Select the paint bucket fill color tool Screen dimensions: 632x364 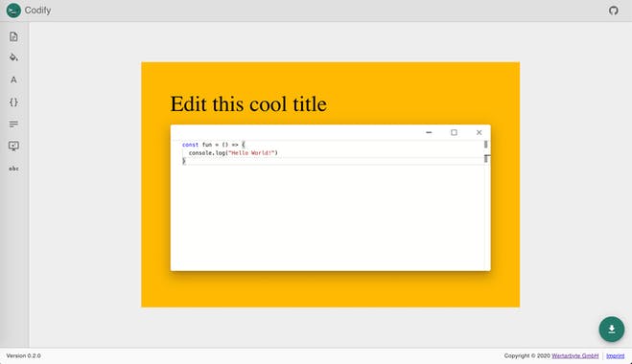[13, 57]
